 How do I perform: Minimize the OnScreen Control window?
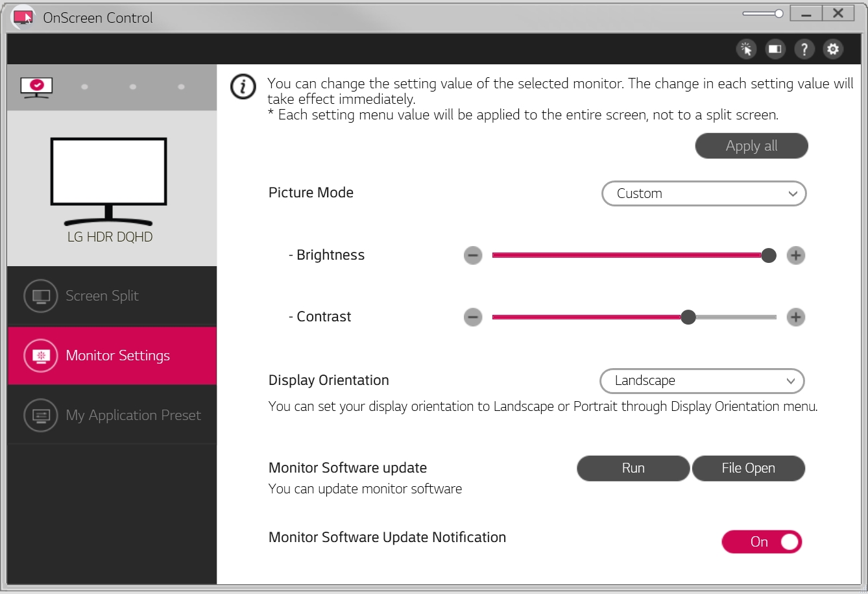pos(806,14)
